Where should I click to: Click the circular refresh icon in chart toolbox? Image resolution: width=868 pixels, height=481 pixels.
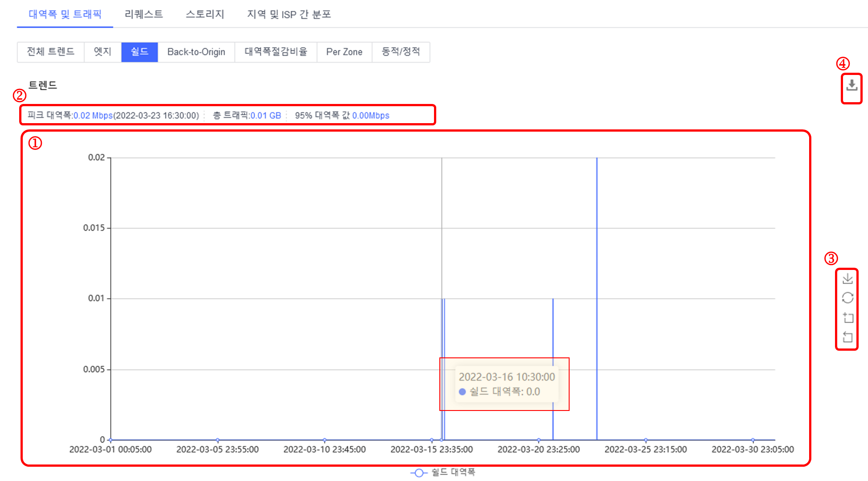[x=847, y=298]
